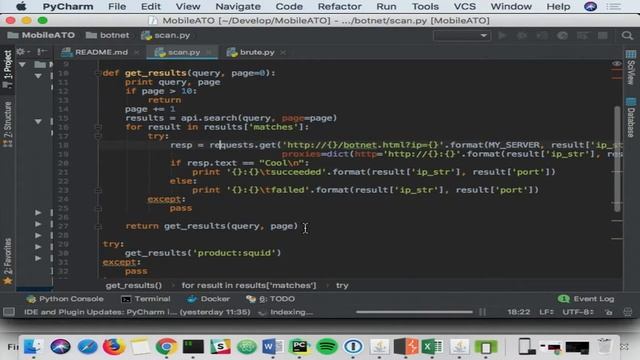Toggle the 2: Favorites tool window
Viewport: 640px width, 360px height.
coord(7,260)
